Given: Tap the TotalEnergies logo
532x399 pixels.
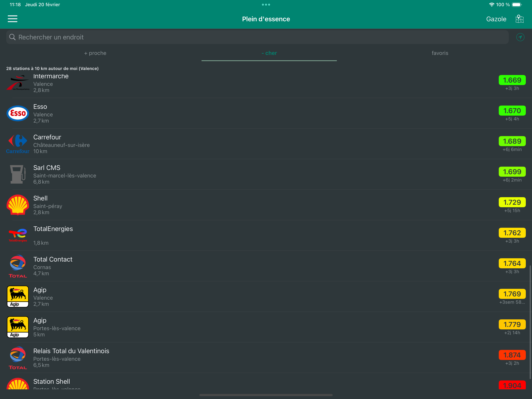Looking at the screenshot, I should click(18, 235).
